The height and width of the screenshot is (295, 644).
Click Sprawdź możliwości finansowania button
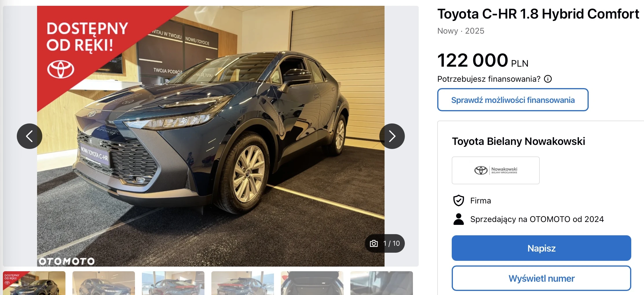pyautogui.click(x=513, y=100)
